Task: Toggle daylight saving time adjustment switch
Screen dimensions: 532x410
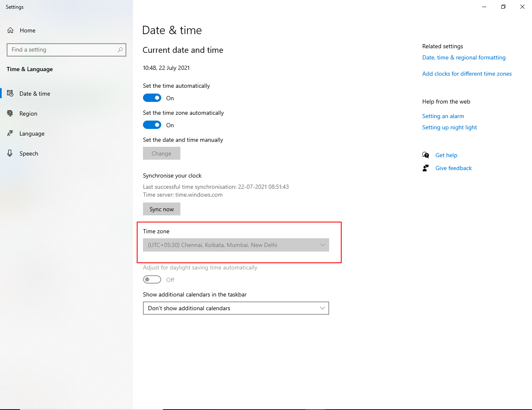Action: [x=152, y=280]
